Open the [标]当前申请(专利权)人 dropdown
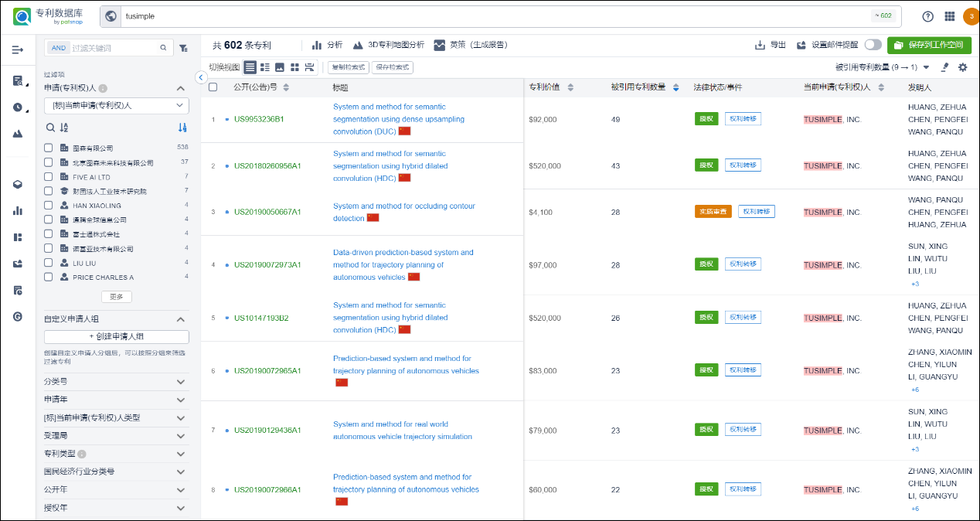The height and width of the screenshot is (521, 980). click(x=117, y=105)
